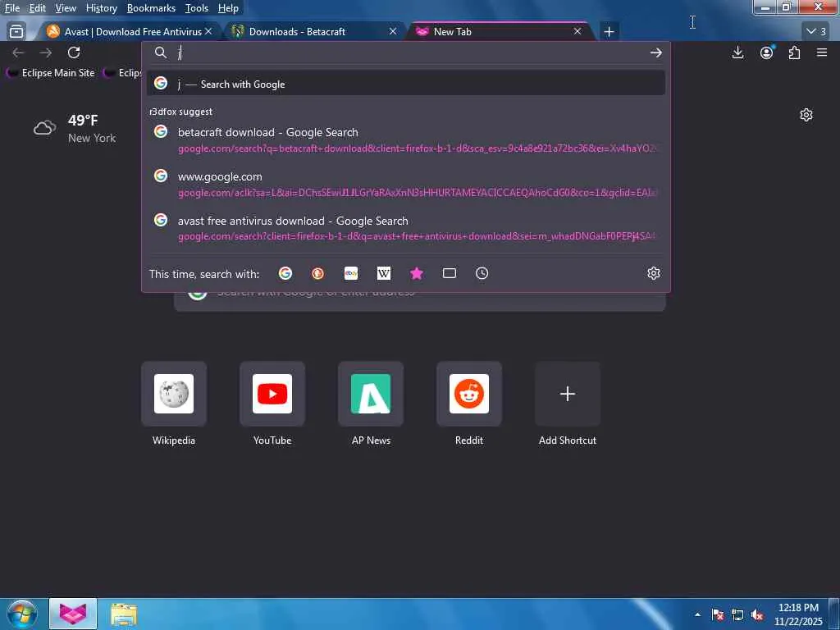Open Eclipse Main Site bookmark
840x630 pixels.
(51, 73)
